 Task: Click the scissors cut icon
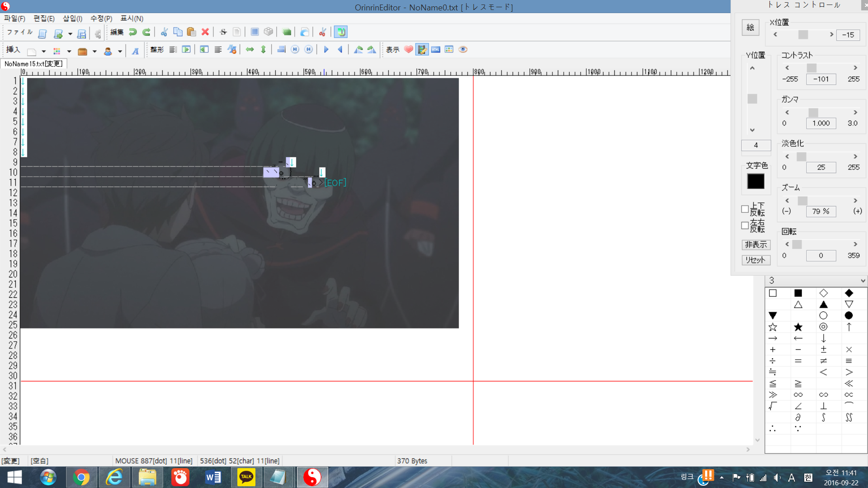[x=164, y=32]
